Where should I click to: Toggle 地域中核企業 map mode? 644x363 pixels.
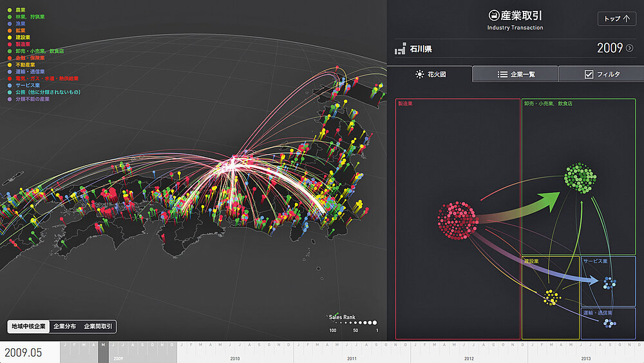pos(28,327)
